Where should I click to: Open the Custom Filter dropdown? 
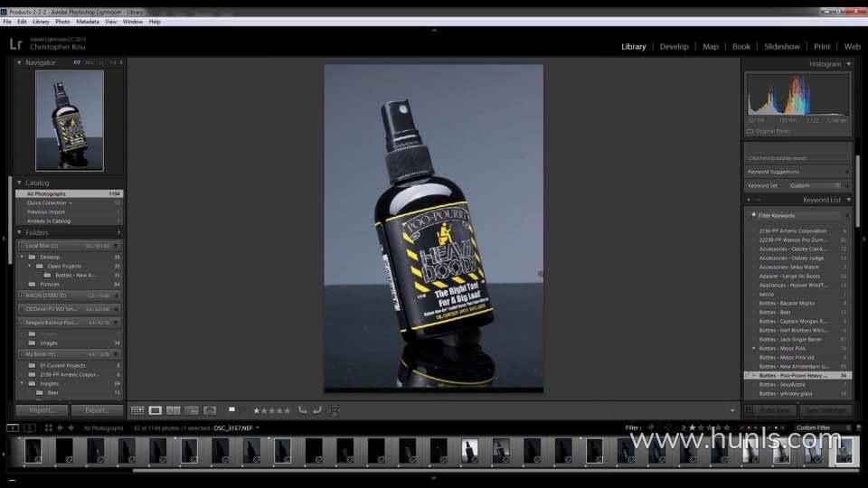click(823, 427)
